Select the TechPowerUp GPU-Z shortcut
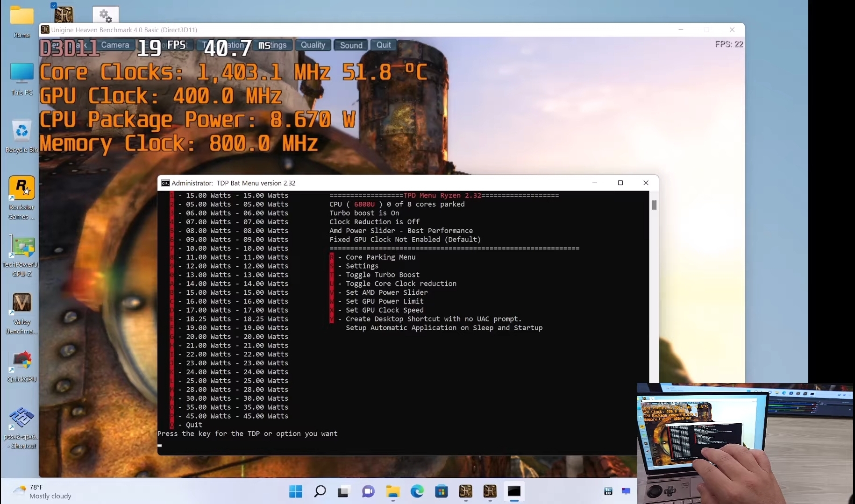This screenshot has width=855, height=504. click(21, 256)
